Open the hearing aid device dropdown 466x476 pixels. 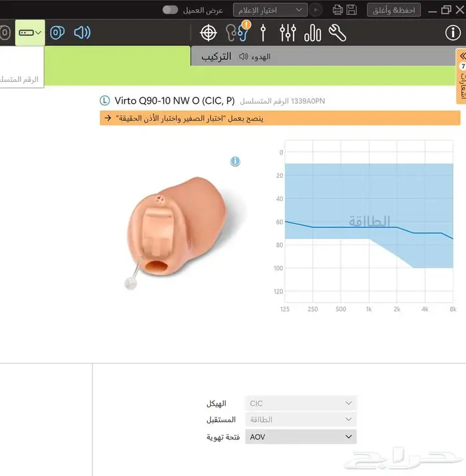[30, 33]
